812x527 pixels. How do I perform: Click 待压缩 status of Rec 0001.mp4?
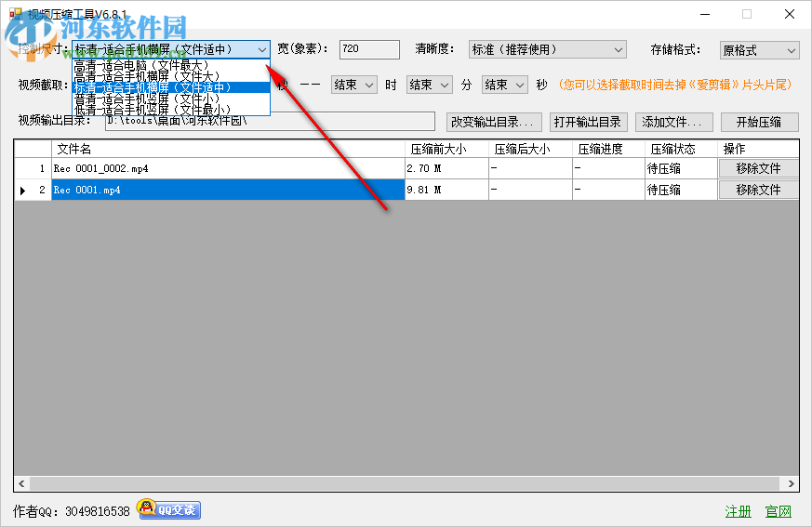[x=681, y=190]
